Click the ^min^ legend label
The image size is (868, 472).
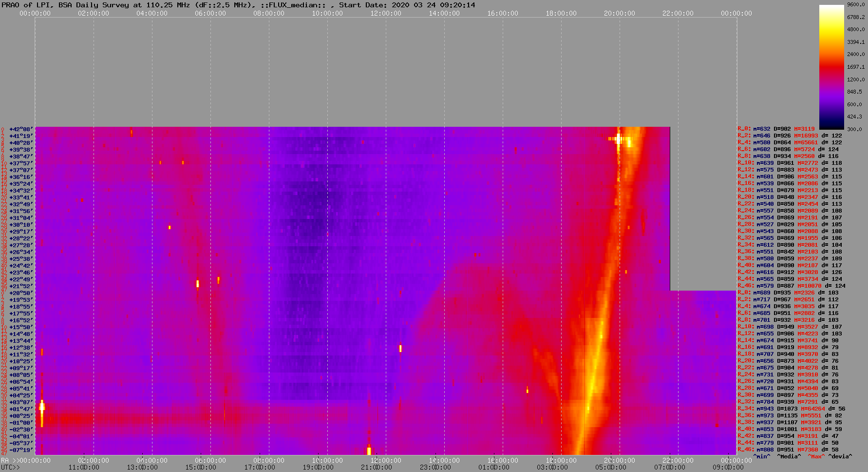pyautogui.click(x=762, y=457)
